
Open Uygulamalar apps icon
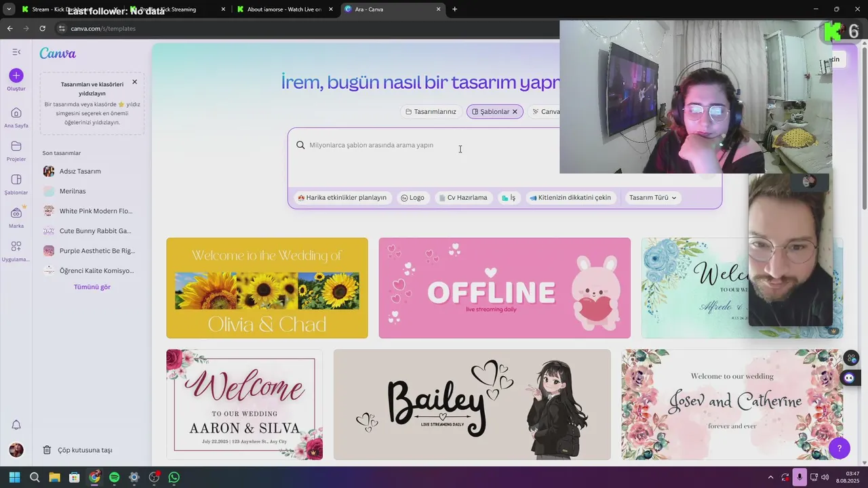16,246
